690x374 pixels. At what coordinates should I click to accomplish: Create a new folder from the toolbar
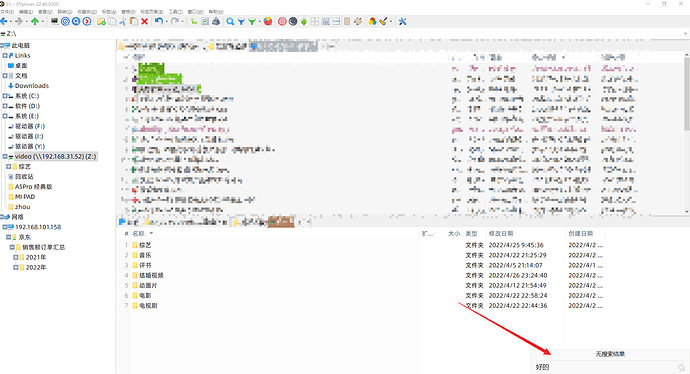101,22
